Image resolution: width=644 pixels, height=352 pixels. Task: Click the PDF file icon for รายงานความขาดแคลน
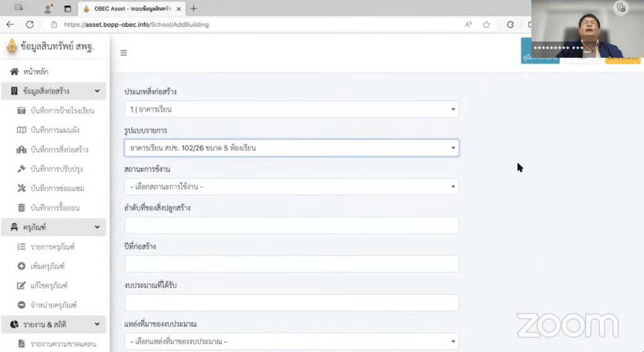click(x=21, y=343)
